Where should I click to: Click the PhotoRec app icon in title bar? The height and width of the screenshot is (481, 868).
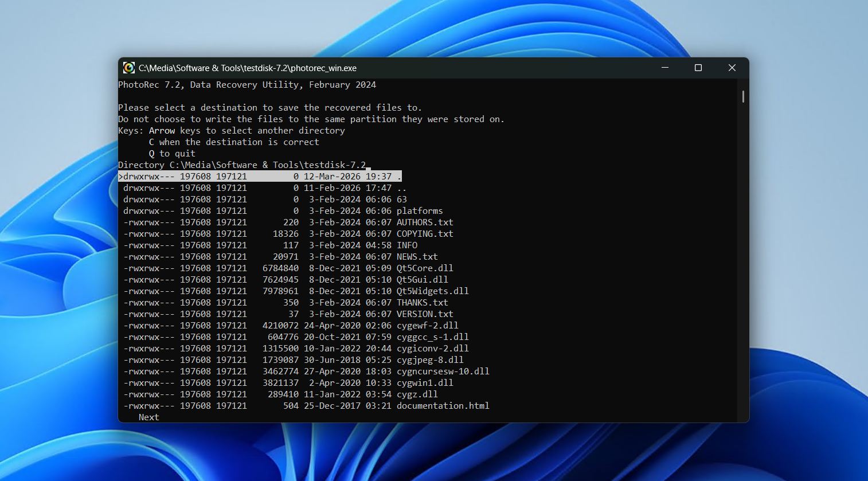pos(129,68)
